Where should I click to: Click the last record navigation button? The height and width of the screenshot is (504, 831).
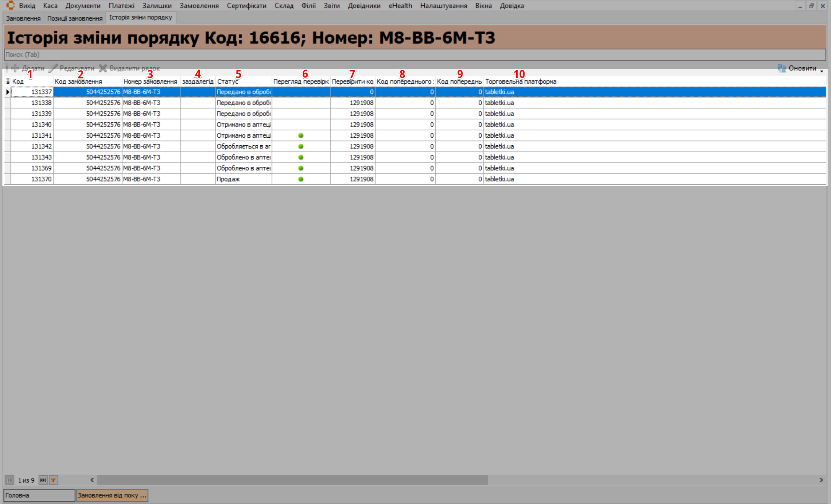click(x=43, y=480)
